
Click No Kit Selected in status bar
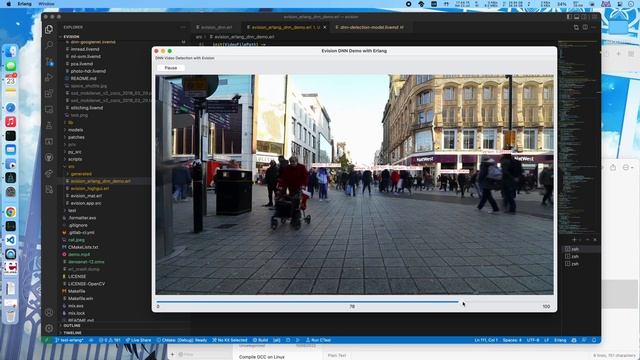pos(230,340)
